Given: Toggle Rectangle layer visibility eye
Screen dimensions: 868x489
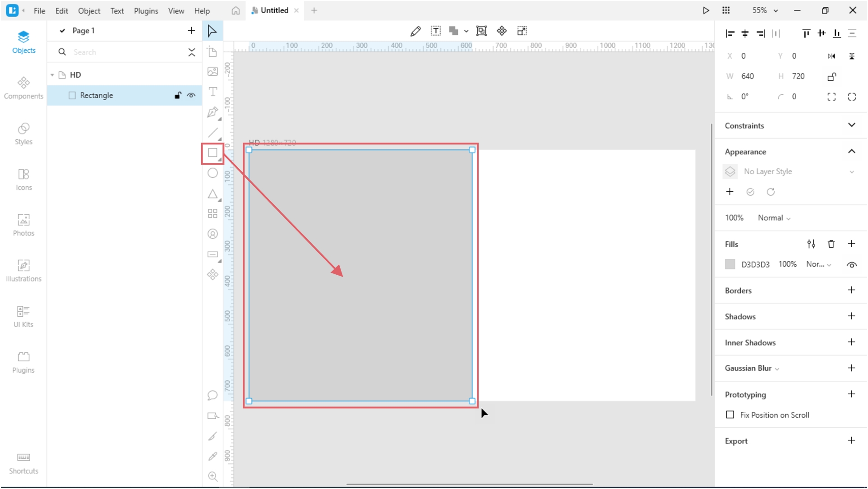Looking at the screenshot, I should pos(191,95).
